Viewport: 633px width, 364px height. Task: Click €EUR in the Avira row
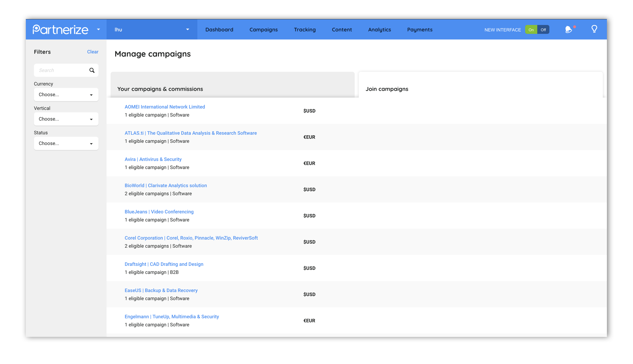(x=309, y=163)
